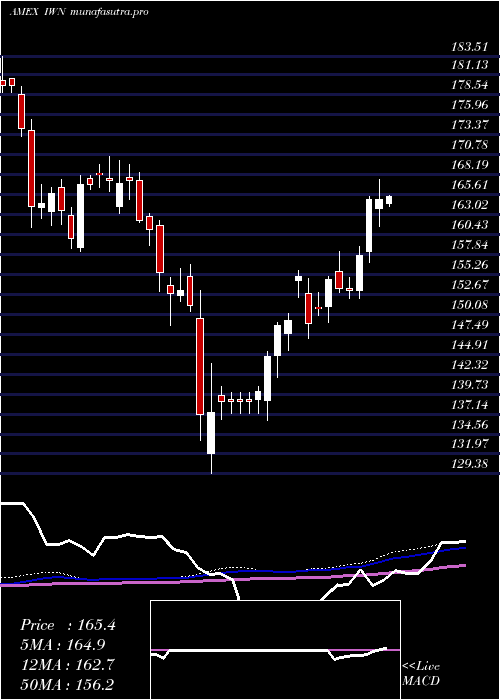Click inside the MACD inset chart panel
Viewport: 500px width, 700px height.
[x=275, y=650]
